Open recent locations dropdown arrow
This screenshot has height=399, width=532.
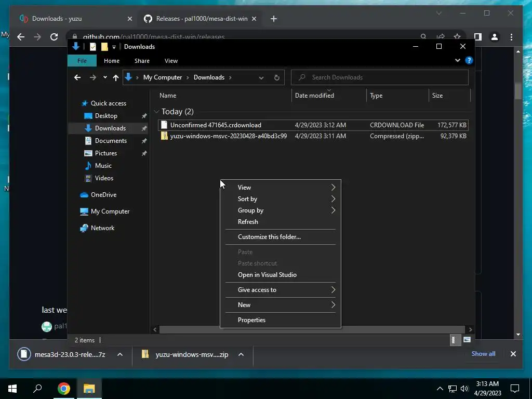point(105,77)
